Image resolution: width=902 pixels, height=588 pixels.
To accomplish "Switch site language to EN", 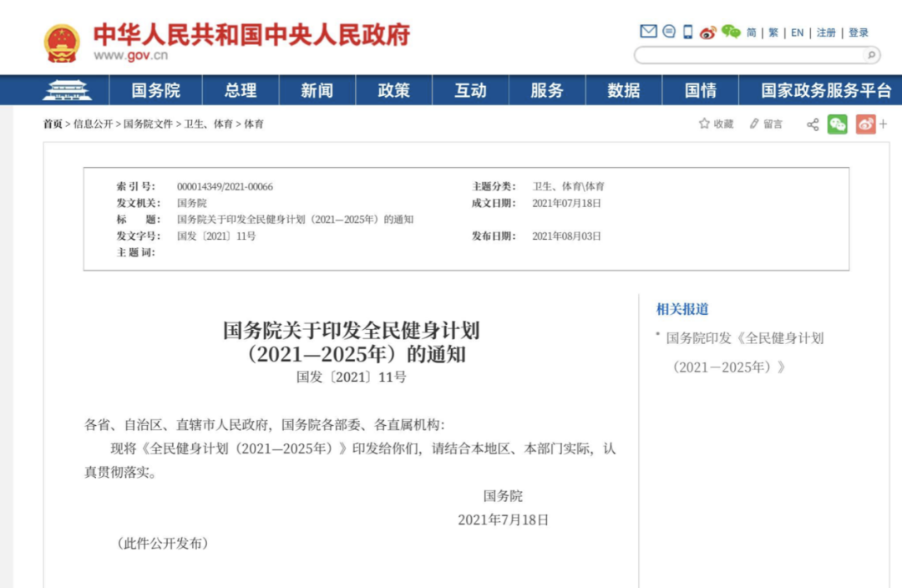I will (796, 32).
